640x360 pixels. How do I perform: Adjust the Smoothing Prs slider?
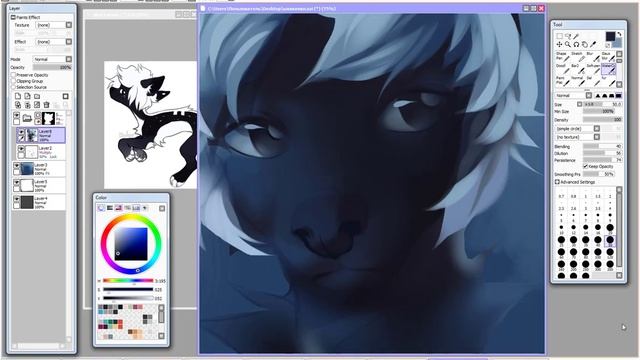coord(599,174)
